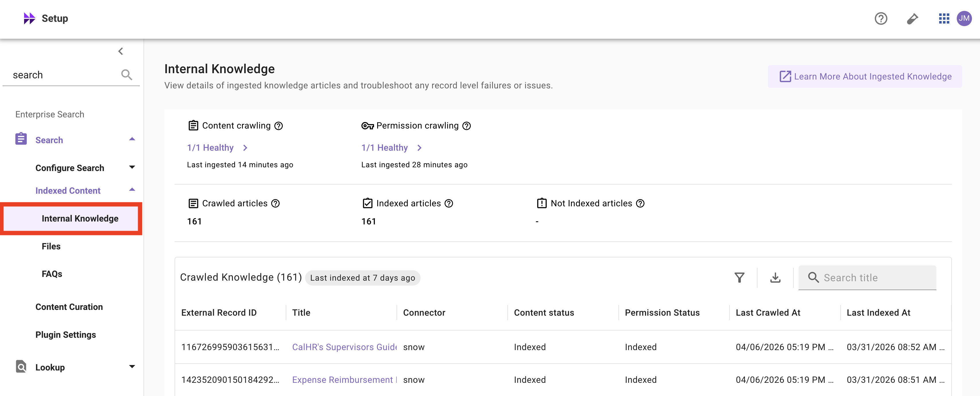Click the Not Indexed articles alert icon

tap(542, 203)
